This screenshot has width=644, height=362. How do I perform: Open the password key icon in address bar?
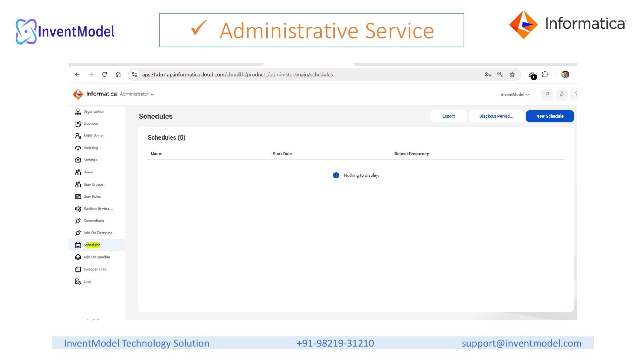(x=488, y=74)
